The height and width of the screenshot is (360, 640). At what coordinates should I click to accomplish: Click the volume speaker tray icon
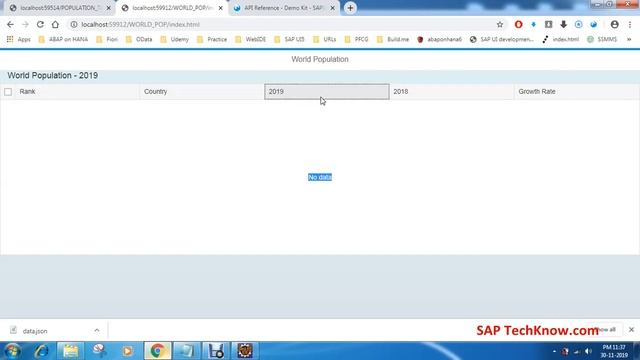click(x=588, y=351)
